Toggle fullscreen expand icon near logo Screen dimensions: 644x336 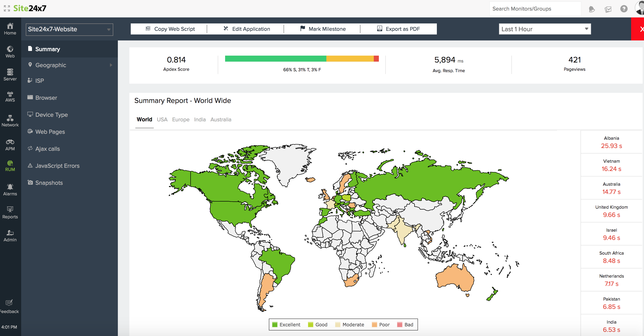(x=7, y=8)
